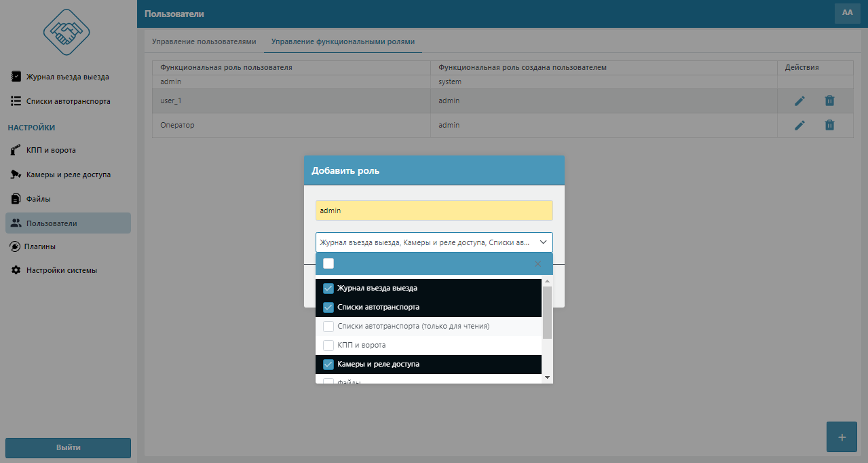
Task: Click the pencil edit icon for user_1
Action: [799, 101]
